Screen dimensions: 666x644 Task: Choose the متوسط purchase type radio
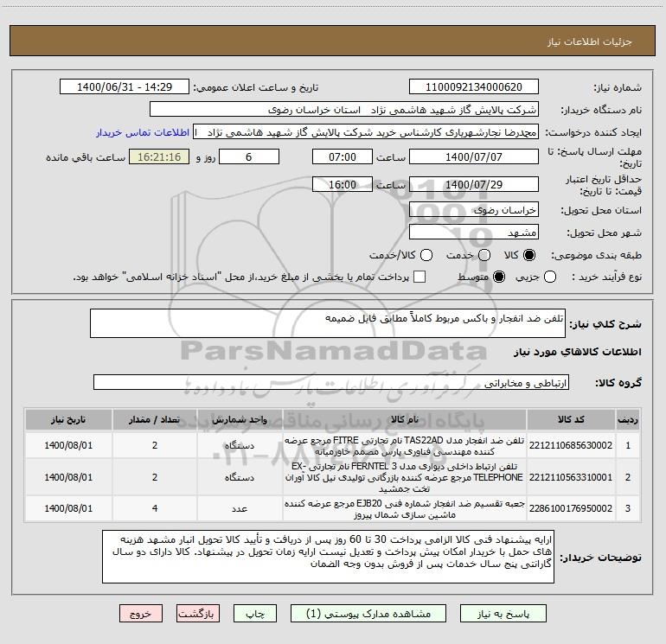pos(499,277)
